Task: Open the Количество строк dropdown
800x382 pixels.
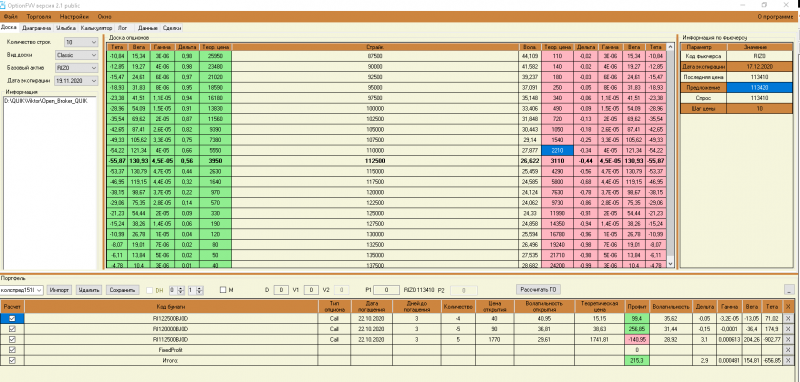Action: tap(81, 42)
